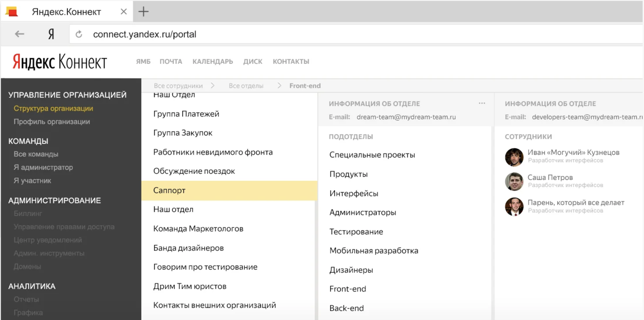
Task: Select the highlighted Саппорт row
Action: [x=229, y=191]
